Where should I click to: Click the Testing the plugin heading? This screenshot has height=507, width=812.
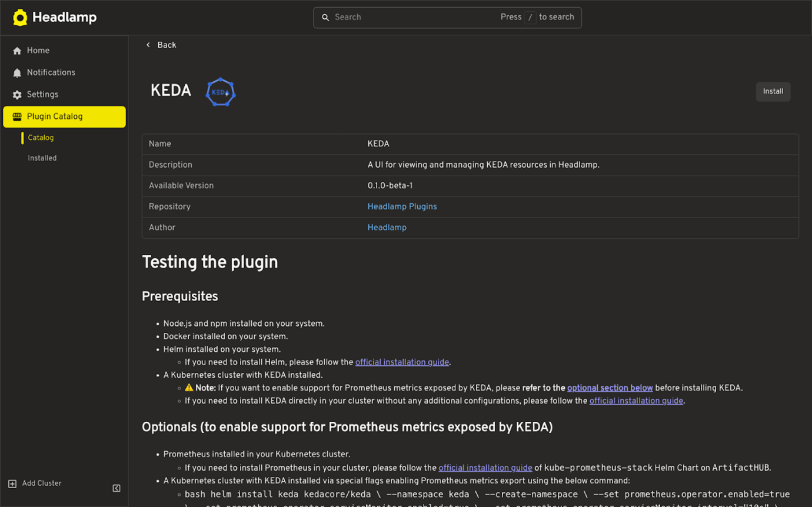click(210, 262)
